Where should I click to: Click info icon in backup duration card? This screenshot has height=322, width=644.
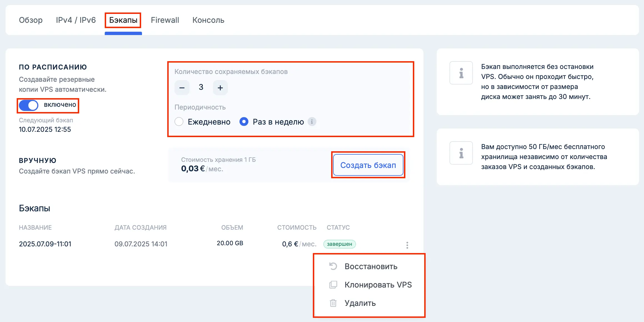(x=461, y=73)
